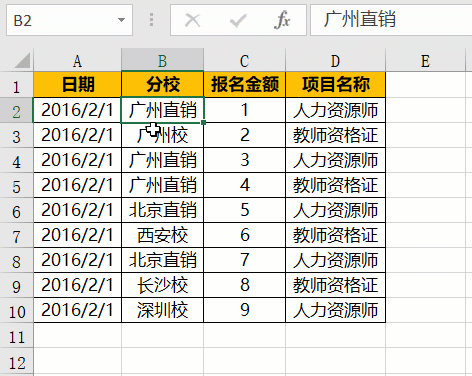
Task: Click the 报名金额 cell with value 6
Action: pyautogui.click(x=244, y=235)
